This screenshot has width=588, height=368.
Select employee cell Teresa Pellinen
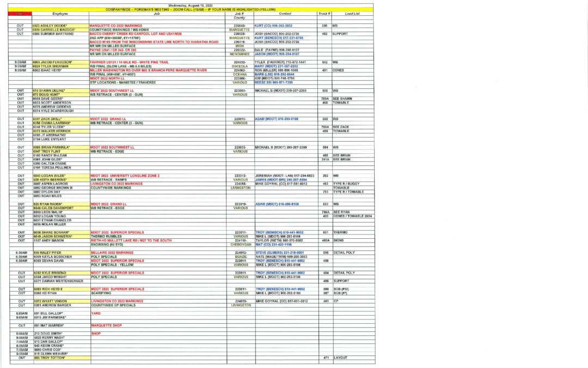(61, 168)
